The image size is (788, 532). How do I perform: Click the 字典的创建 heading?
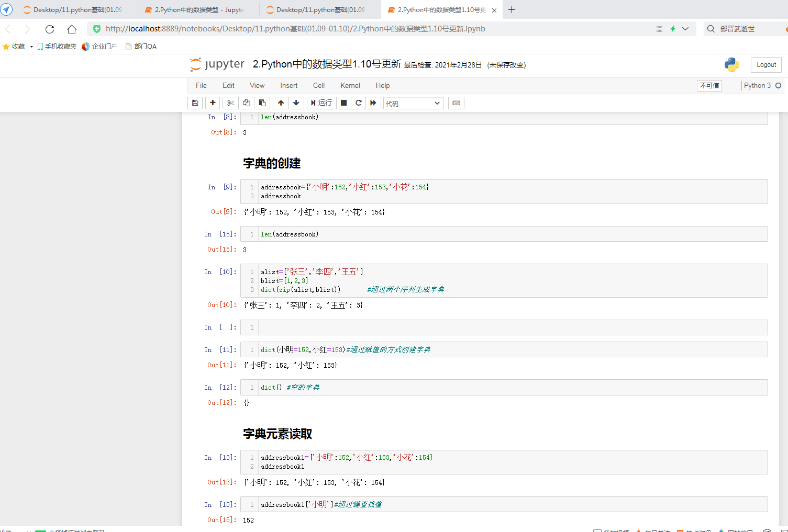(x=272, y=163)
